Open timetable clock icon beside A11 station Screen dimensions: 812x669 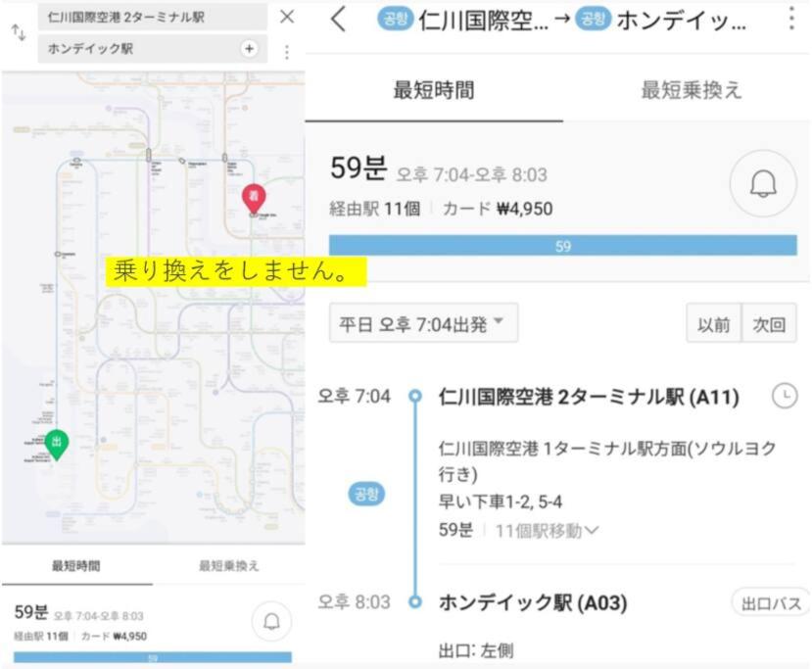[x=784, y=396]
